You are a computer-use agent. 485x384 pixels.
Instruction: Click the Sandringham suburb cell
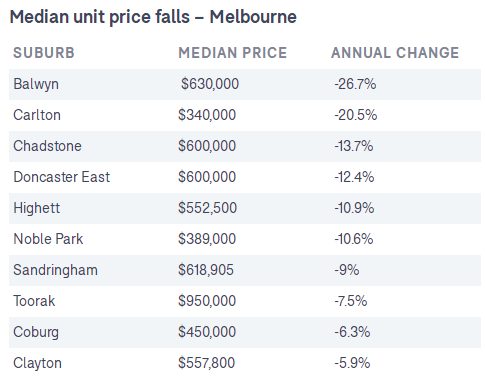(x=55, y=270)
